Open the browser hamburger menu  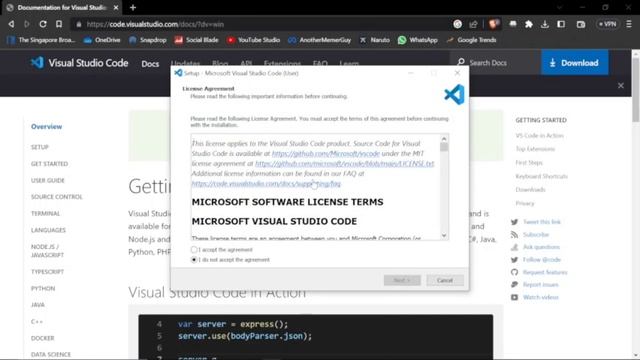[x=629, y=24]
